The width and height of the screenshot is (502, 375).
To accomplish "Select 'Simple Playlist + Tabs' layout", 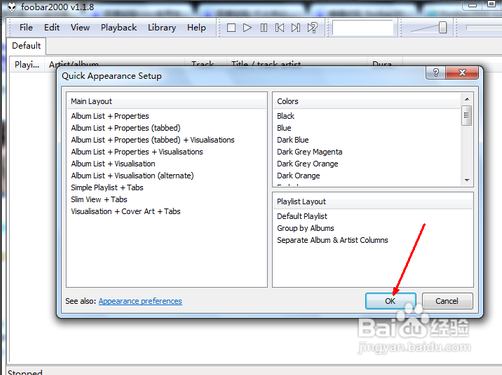I will pyautogui.click(x=107, y=188).
